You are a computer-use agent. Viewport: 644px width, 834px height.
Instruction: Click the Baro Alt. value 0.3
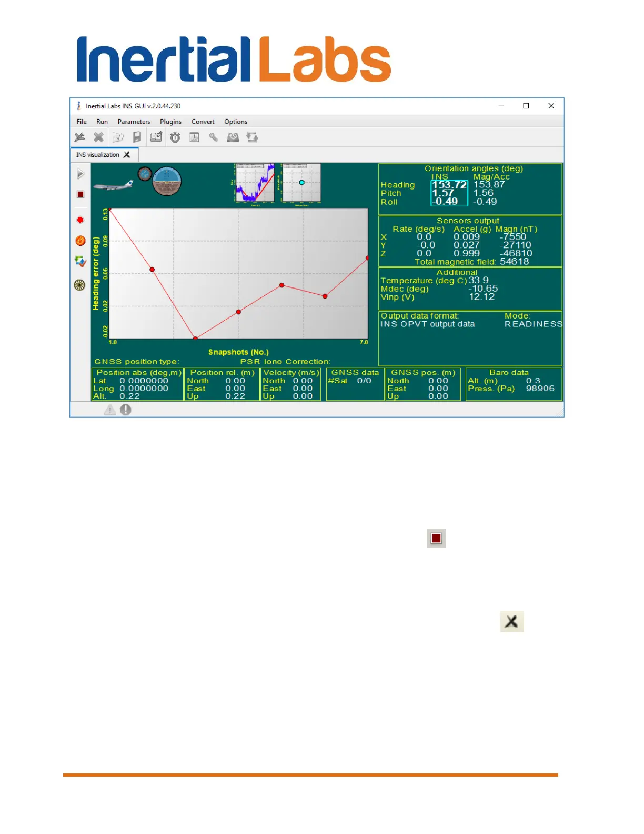(x=533, y=381)
